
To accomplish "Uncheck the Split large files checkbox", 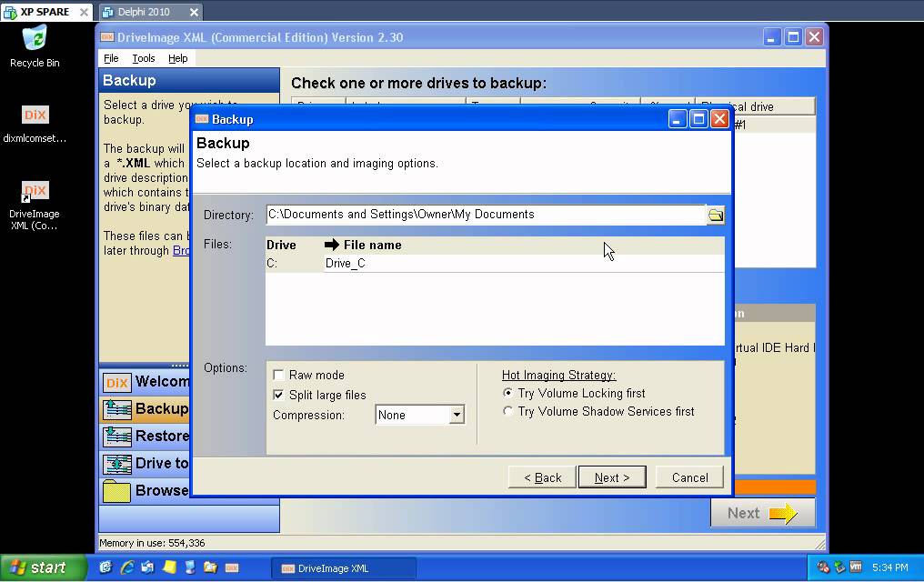I will pos(278,395).
